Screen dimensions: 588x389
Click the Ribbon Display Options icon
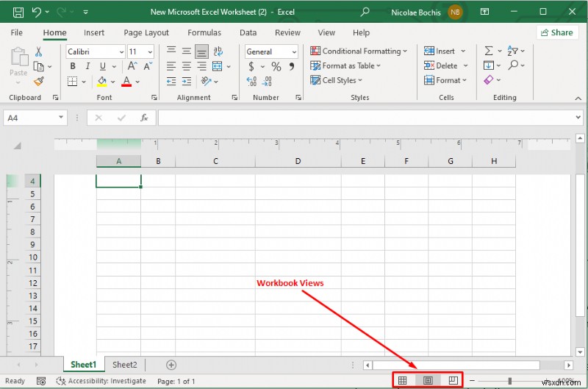(x=484, y=12)
